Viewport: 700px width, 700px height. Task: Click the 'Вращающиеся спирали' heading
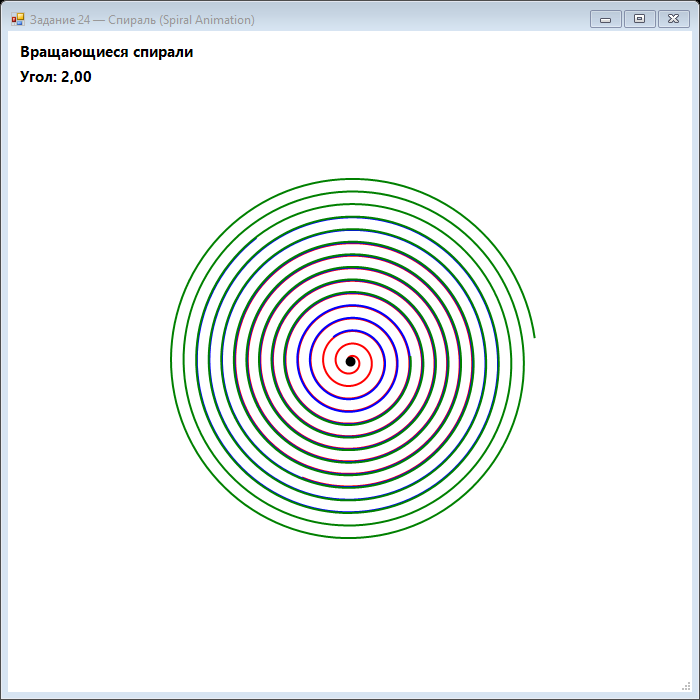tap(106, 52)
